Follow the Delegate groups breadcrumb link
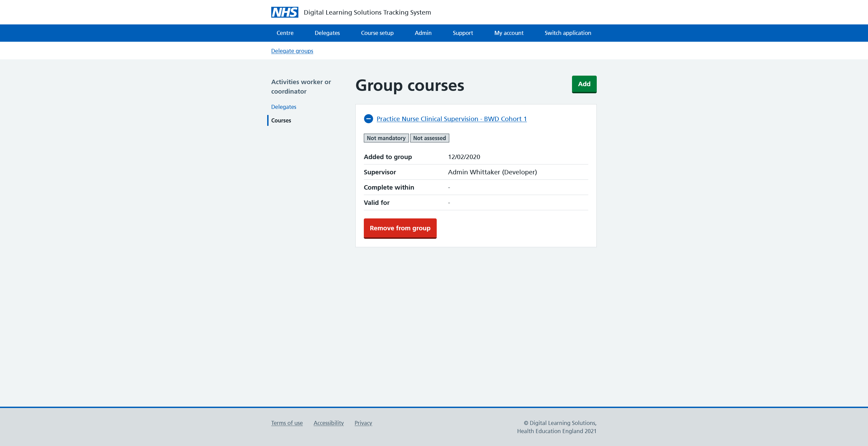Screen dimensions: 868x446 [x=292, y=51]
